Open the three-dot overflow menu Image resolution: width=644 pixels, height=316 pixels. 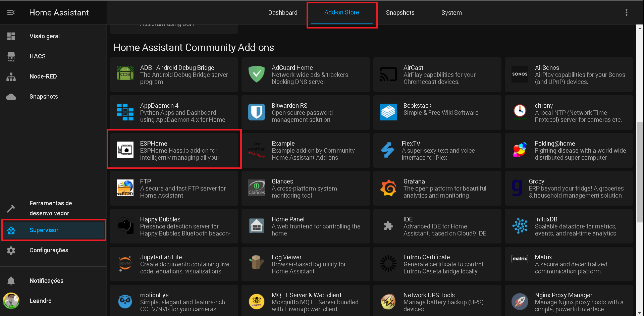point(626,12)
